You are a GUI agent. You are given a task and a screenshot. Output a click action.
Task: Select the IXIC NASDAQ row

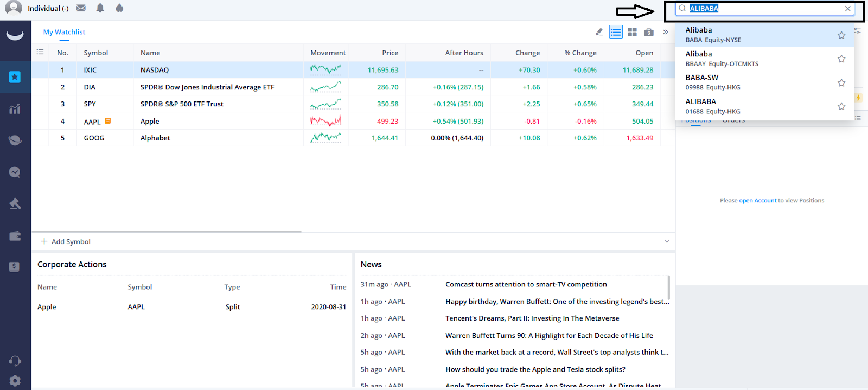[x=353, y=70]
